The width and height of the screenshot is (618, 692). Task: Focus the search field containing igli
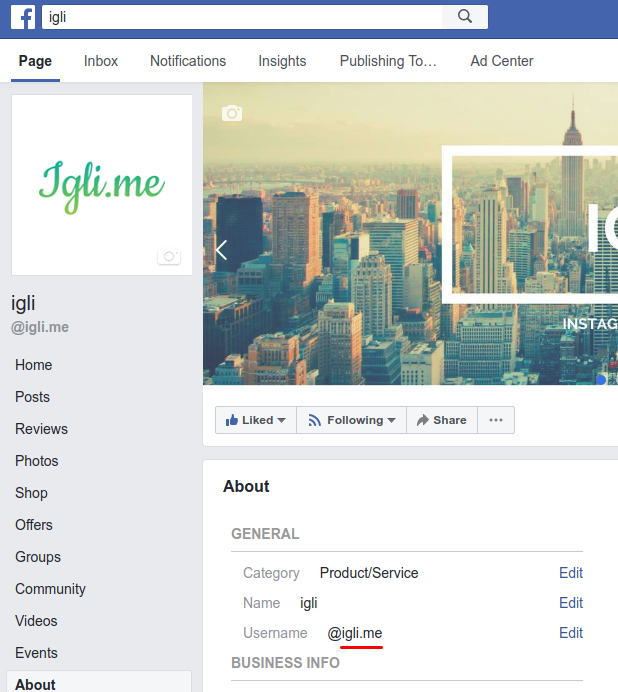[242, 17]
